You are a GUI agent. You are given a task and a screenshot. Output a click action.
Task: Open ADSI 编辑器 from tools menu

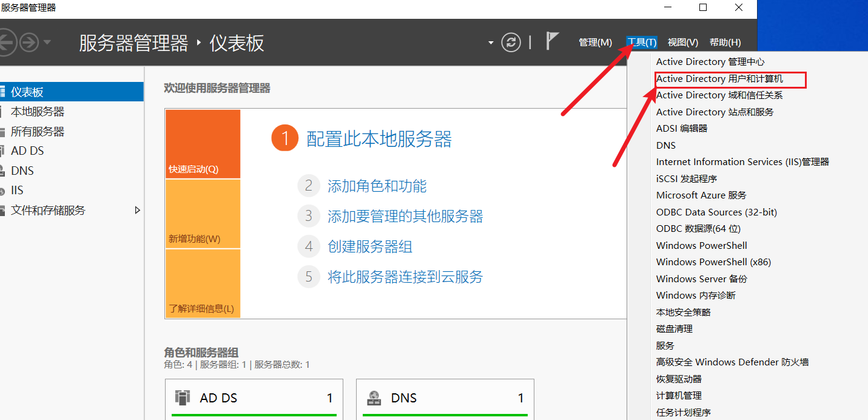point(682,129)
